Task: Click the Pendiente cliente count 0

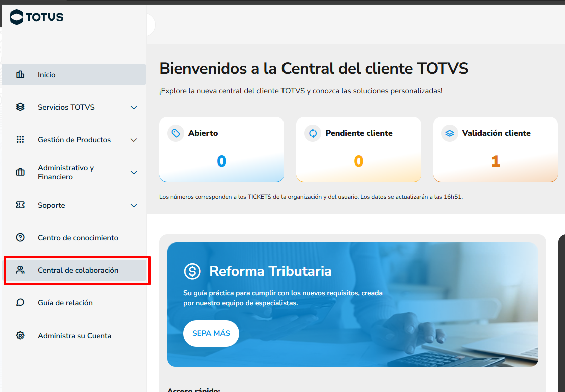Action: coord(359,161)
